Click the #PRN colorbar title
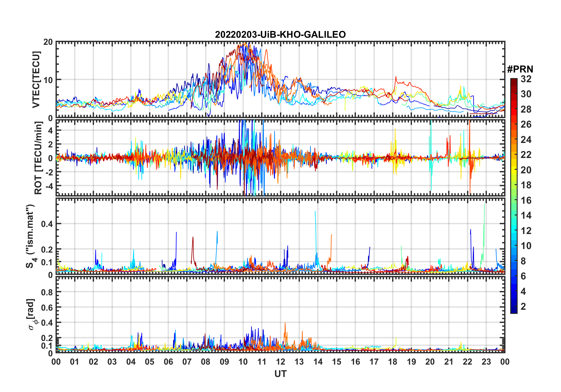 pos(520,69)
